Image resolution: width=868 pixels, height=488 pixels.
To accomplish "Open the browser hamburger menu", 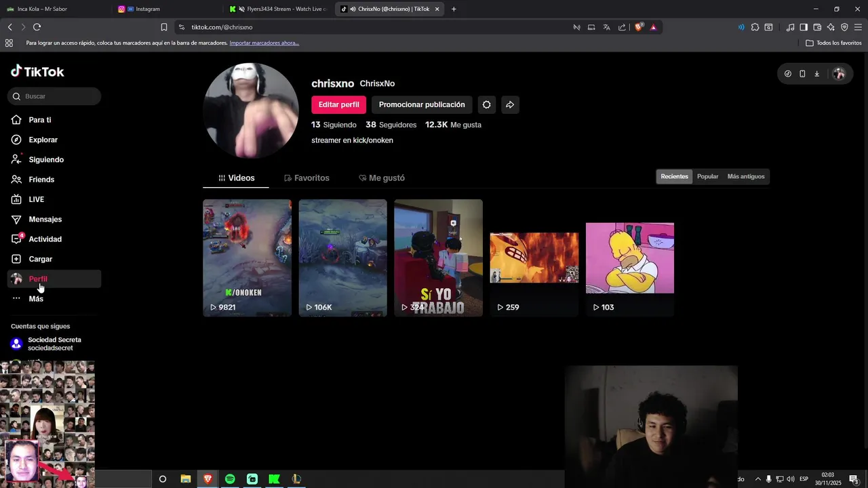I will [858, 27].
